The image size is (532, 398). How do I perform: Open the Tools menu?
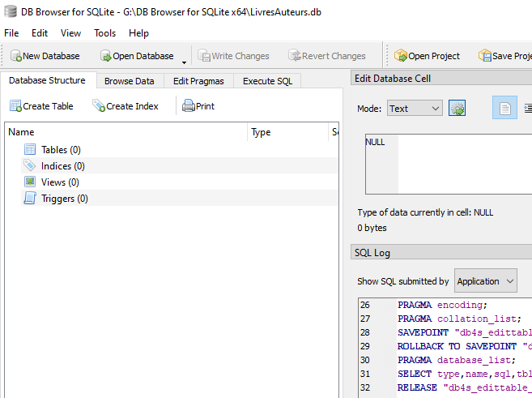click(104, 33)
